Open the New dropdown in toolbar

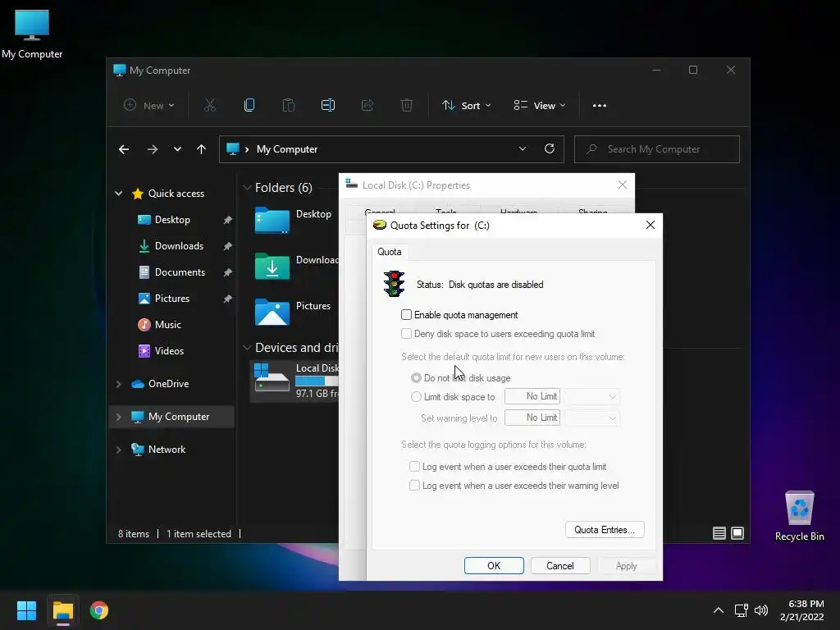149,106
